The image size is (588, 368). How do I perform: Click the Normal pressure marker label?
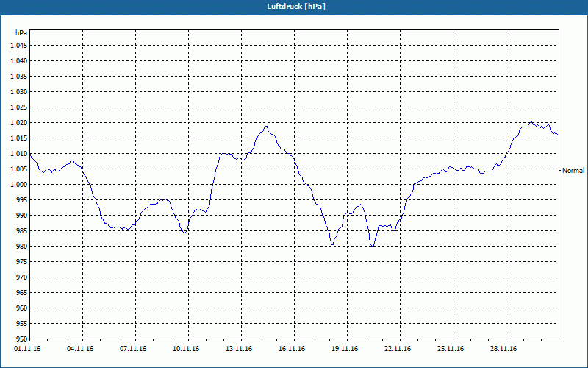tap(573, 171)
